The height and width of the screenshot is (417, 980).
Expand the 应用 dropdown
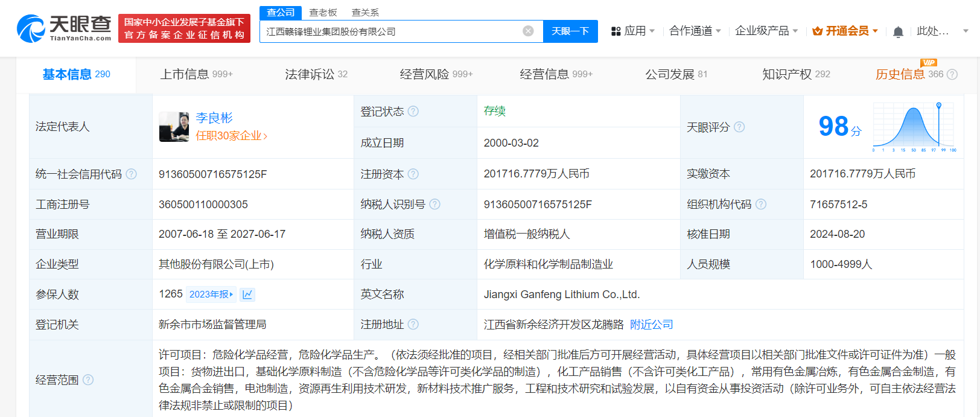(652, 31)
